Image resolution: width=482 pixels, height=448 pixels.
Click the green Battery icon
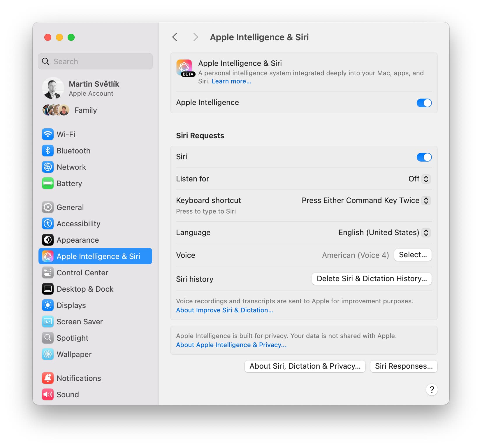click(x=48, y=183)
